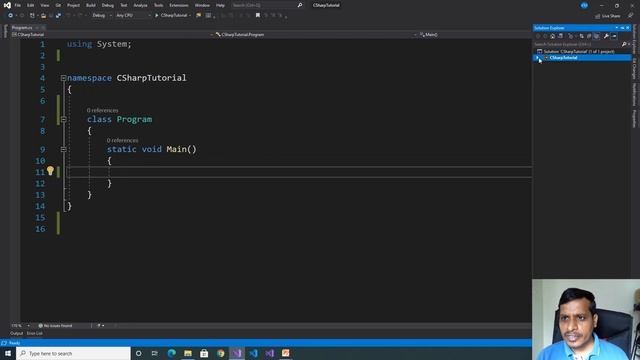Click the taskbar 'Type here to search' box
Image resolution: width=640 pixels, height=360 pixels.
[73, 353]
